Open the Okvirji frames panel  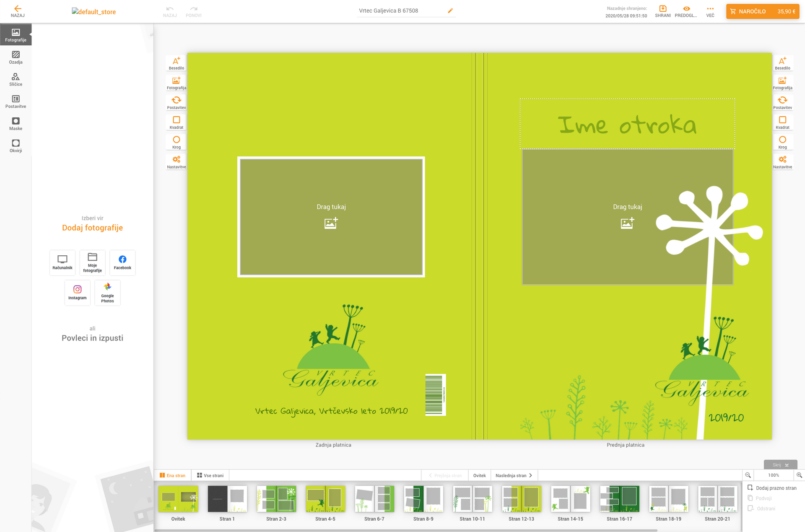click(16, 146)
